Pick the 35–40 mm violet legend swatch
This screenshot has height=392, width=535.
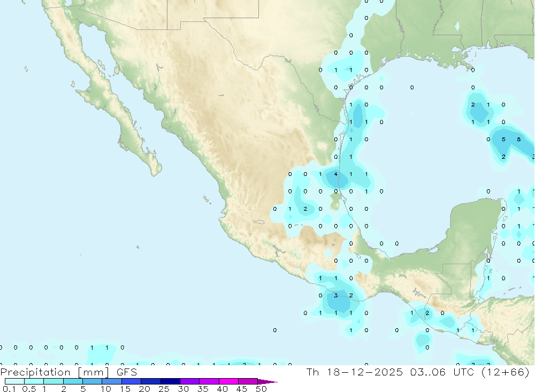click(209, 381)
